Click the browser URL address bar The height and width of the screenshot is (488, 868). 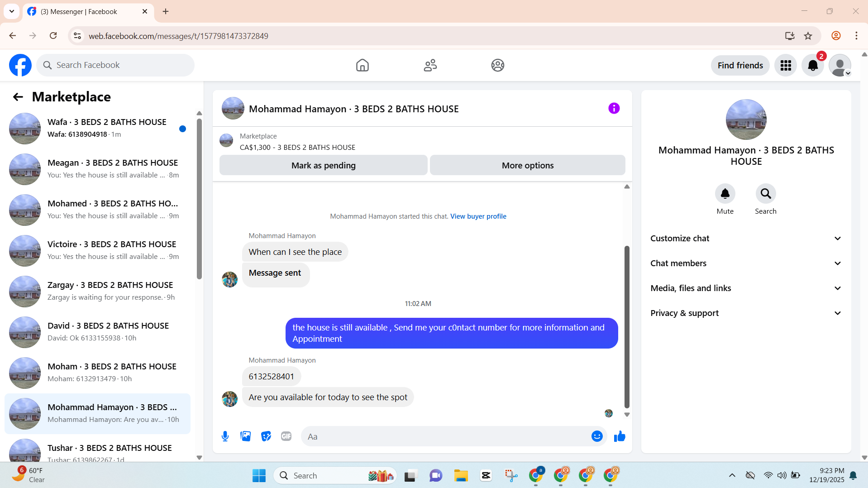(x=425, y=36)
